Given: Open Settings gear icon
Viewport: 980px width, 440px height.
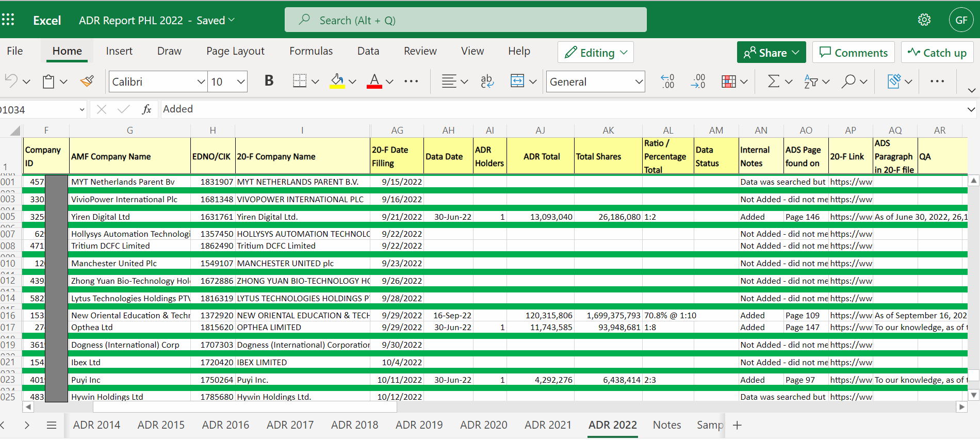Looking at the screenshot, I should 924,20.
